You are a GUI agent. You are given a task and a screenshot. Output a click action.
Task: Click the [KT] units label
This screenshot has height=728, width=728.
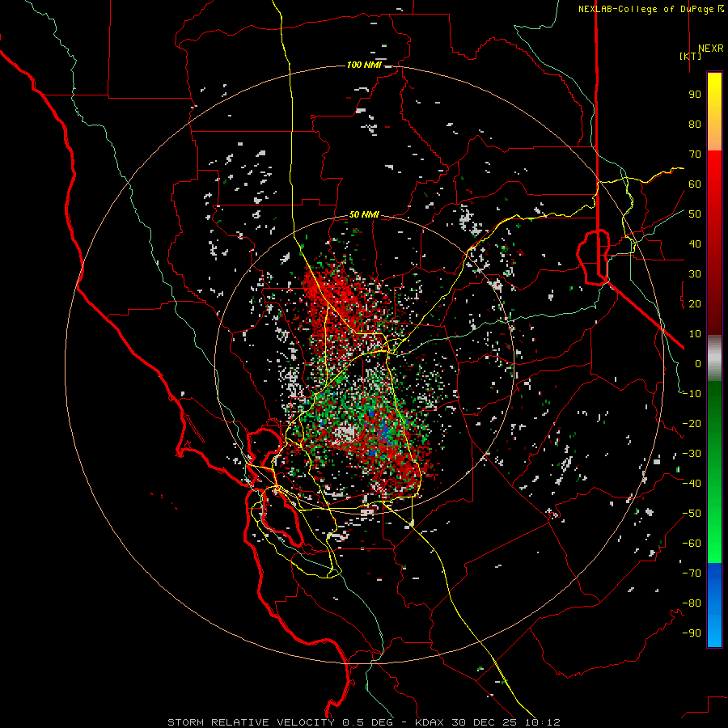pos(691,56)
